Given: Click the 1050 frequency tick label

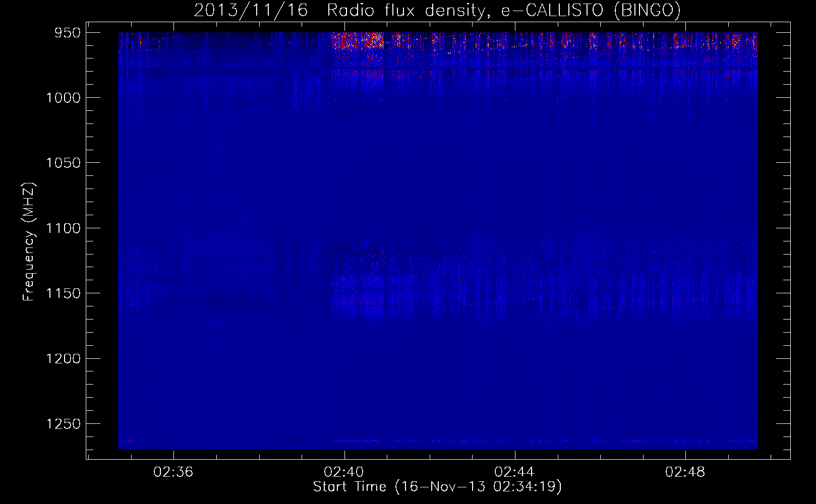Looking at the screenshot, I should tap(63, 163).
